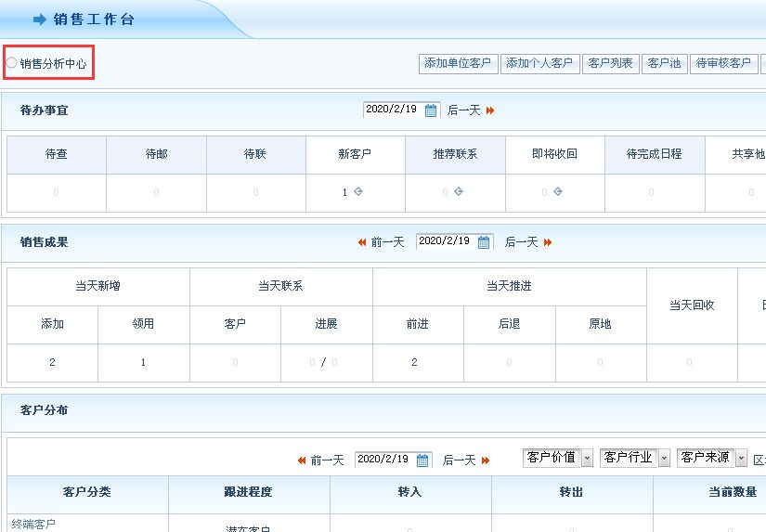Open the 待审核客户 list
766x532 pixels.
[x=723, y=63]
